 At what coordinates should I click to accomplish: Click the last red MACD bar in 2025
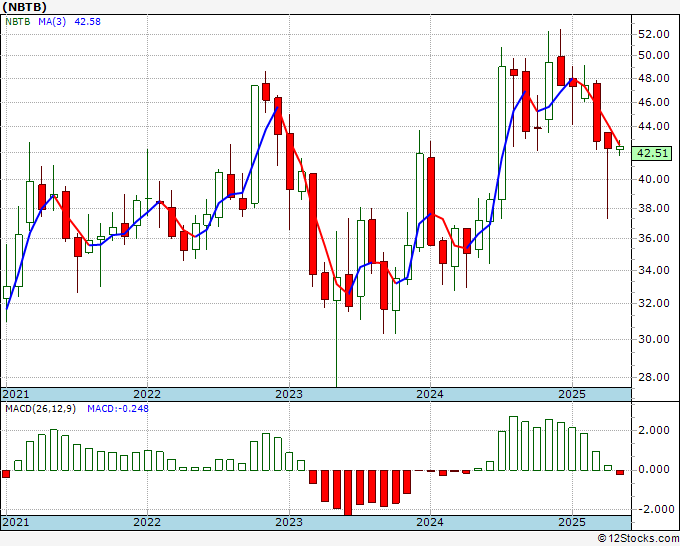[620, 473]
